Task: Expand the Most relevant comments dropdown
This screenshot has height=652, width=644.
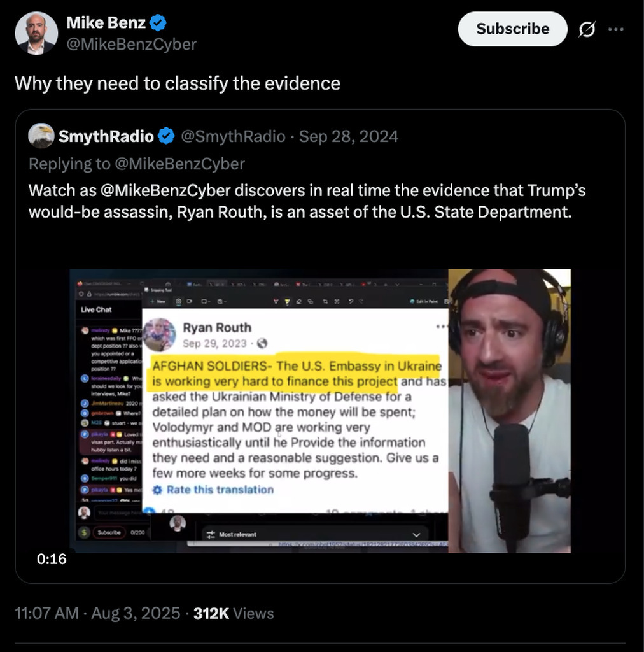Action: tap(416, 534)
